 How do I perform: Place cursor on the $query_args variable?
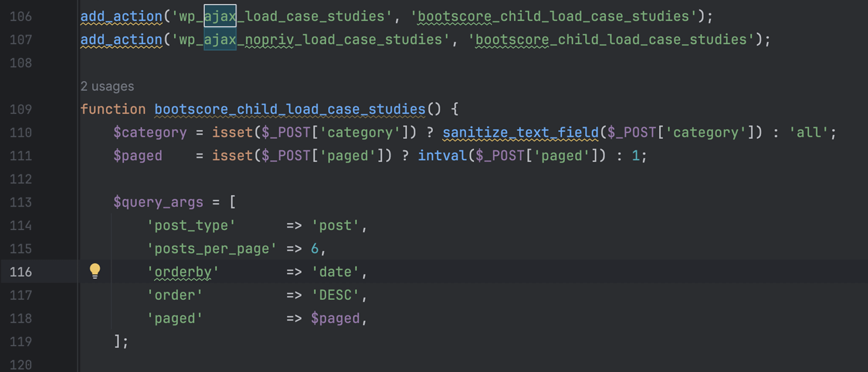(158, 202)
